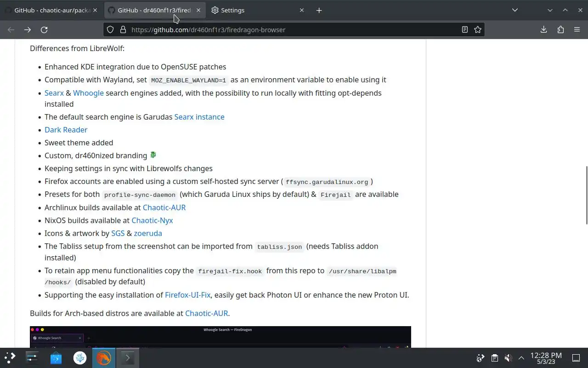Viewport: 588px width, 368px height.
Task: List all tabs dropdown arrow
Action: pos(515,10)
